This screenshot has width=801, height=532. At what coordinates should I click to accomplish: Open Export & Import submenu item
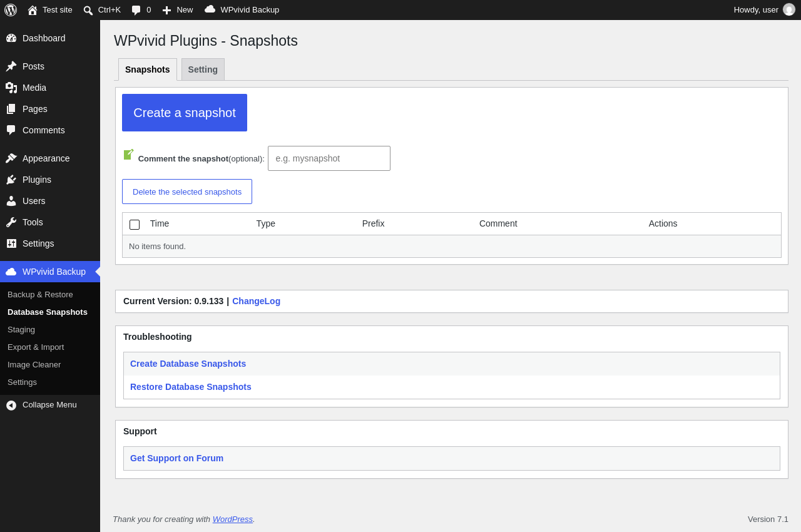[x=36, y=347]
